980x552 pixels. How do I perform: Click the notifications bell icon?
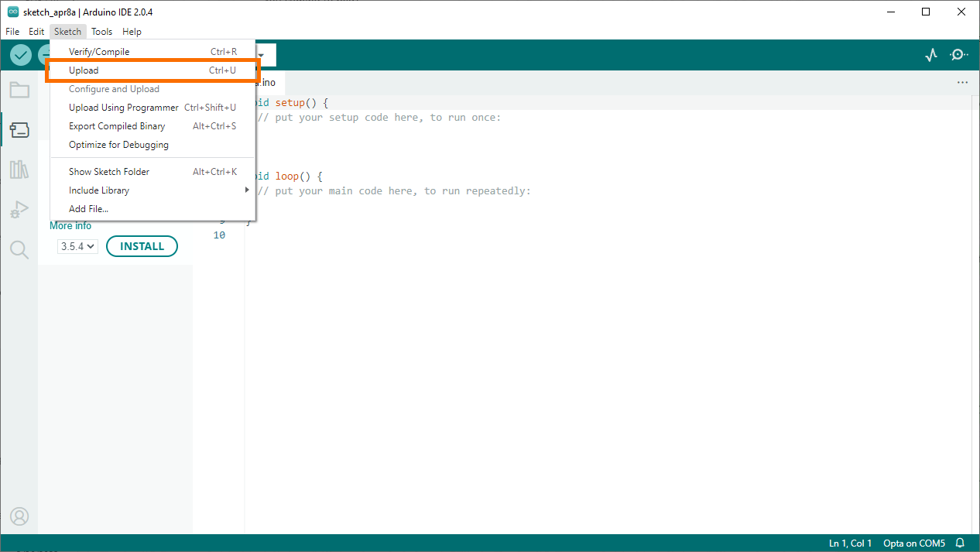960,543
